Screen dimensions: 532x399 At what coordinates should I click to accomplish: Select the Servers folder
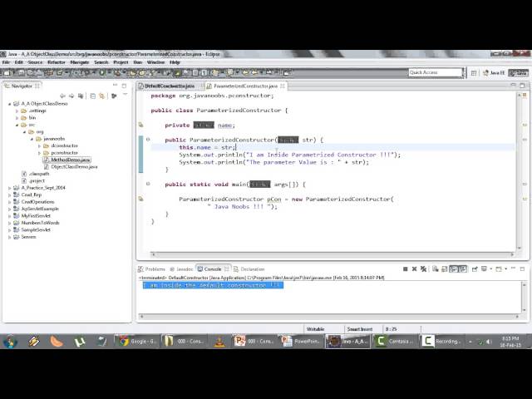25,237
